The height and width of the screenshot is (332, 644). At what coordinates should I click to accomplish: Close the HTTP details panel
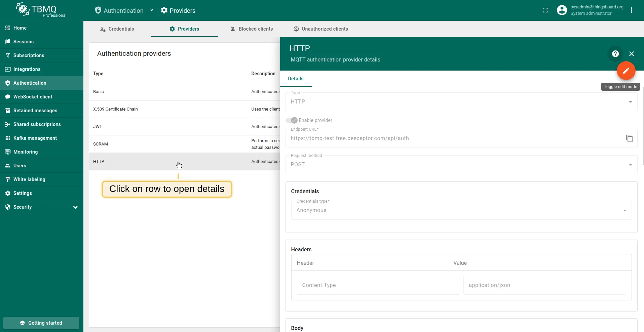tap(632, 54)
